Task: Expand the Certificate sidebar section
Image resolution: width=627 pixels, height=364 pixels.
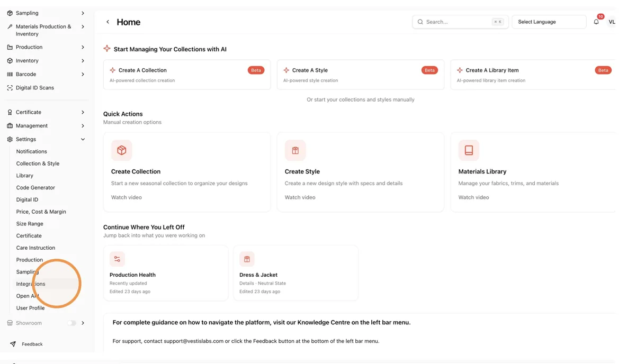Action: 83,112
